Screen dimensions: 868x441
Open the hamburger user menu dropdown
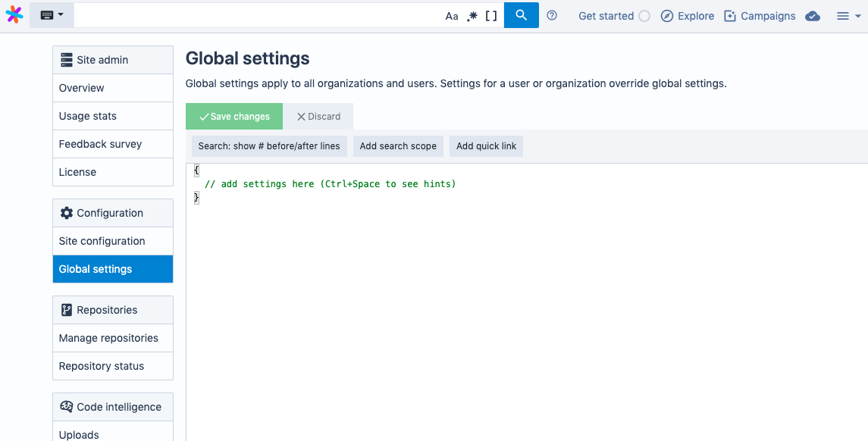coord(848,16)
